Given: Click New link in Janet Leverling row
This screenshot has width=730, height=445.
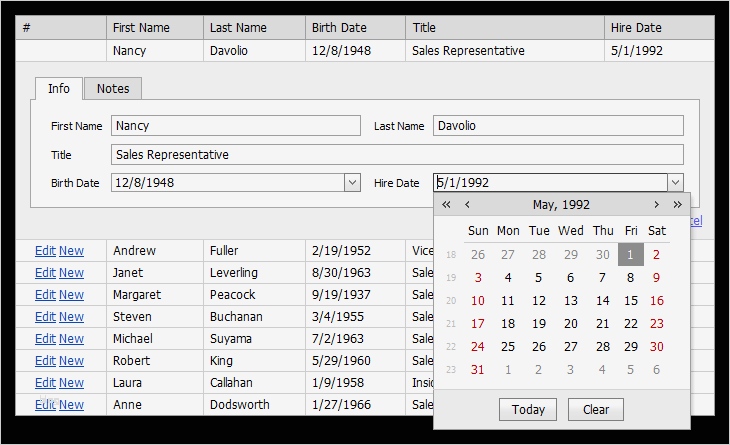Looking at the screenshot, I should (71, 273).
